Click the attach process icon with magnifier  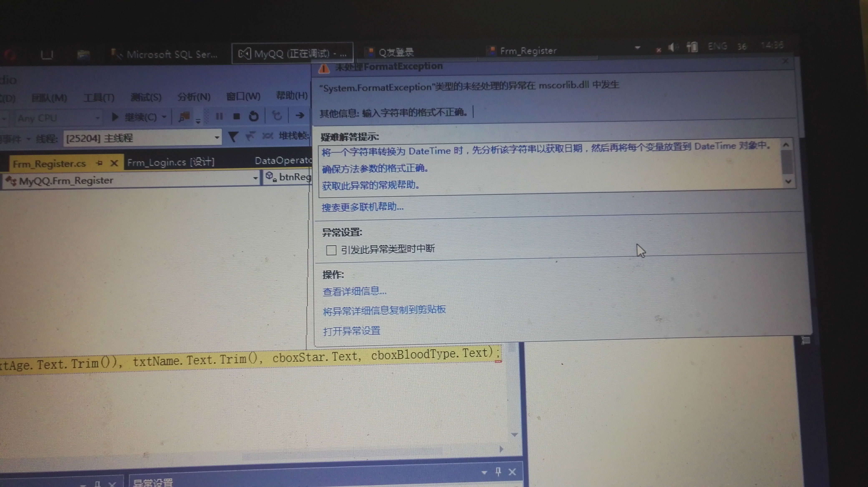184,117
